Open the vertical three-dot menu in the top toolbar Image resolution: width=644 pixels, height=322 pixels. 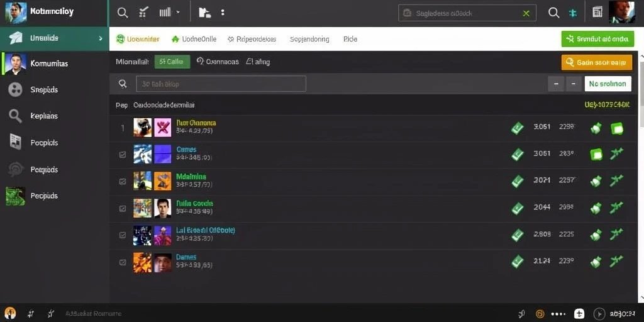click(223, 13)
